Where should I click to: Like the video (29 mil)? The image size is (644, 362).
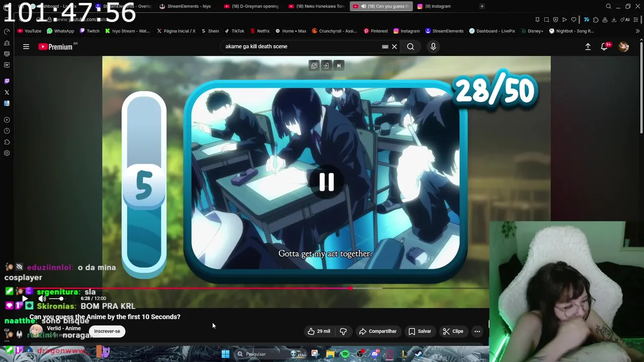click(x=319, y=331)
